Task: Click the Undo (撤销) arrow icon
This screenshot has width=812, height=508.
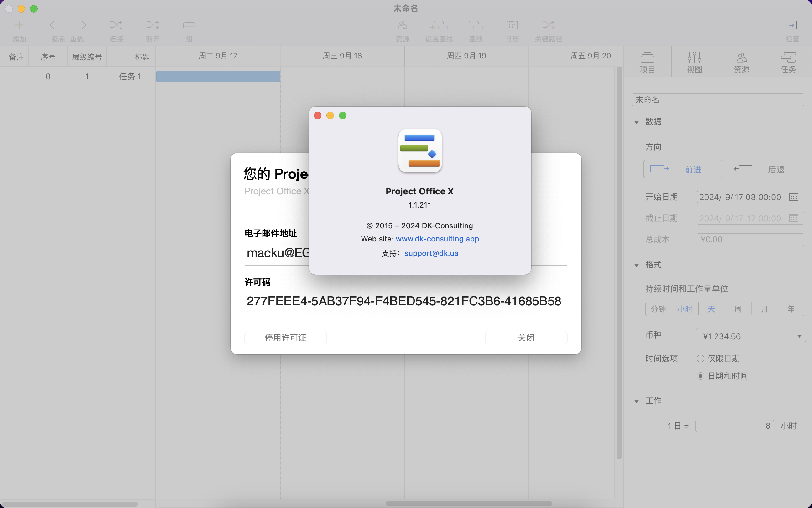Action: coord(52,25)
